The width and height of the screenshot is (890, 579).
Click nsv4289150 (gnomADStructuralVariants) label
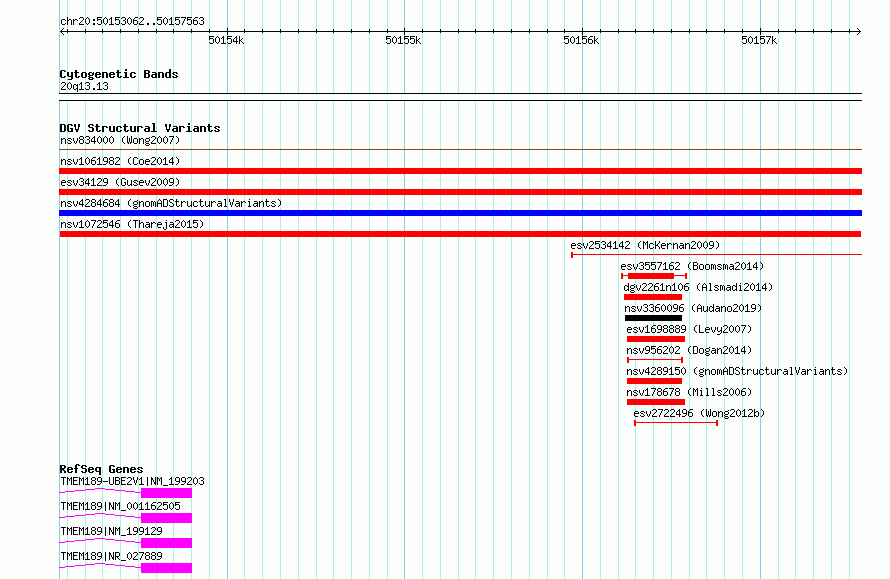[x=737, y=371]
